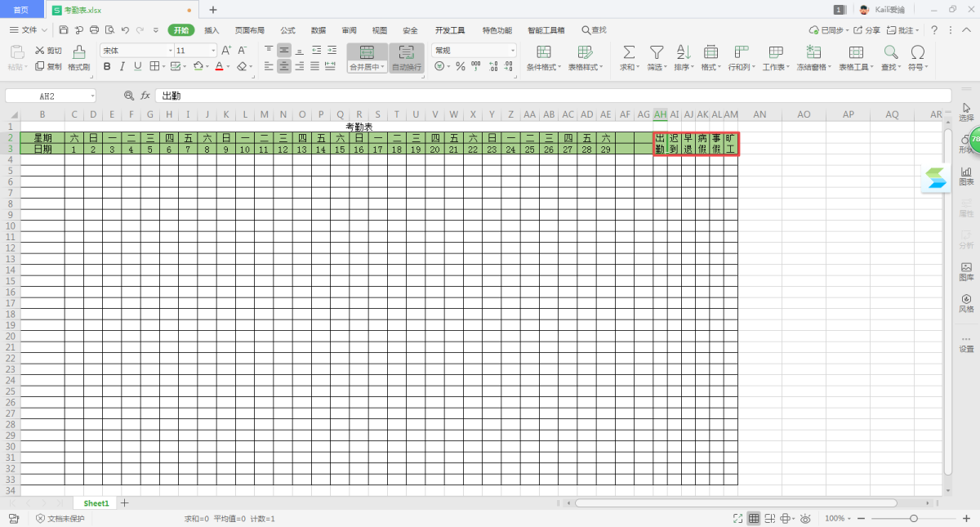Select the Format Painter (格式刷) tool
980x527 pixels.
(x=78, y=58)
